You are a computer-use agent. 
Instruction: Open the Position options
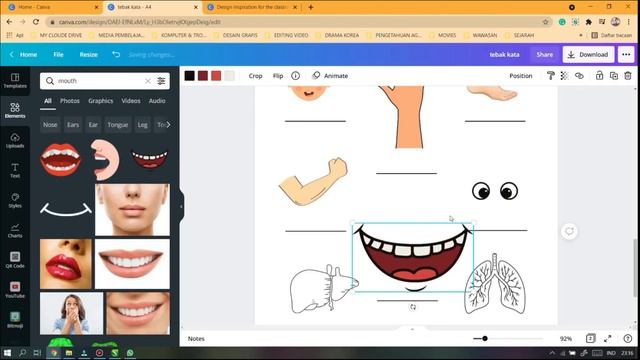coord(521,76)
